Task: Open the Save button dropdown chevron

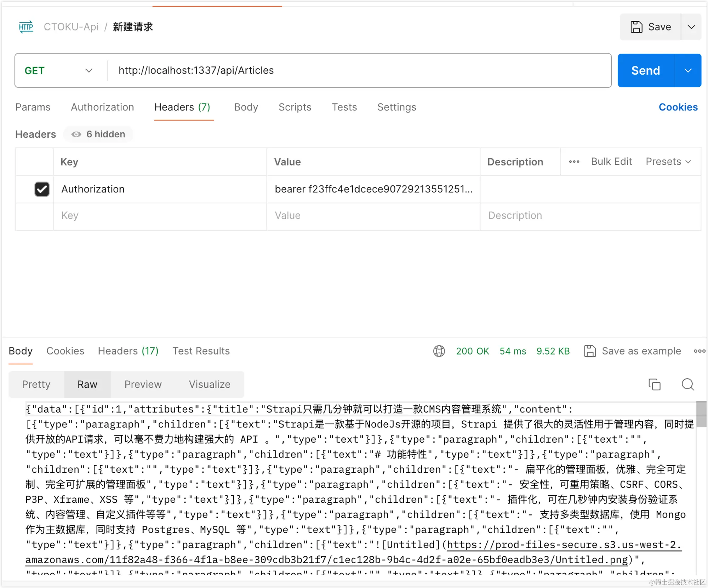Action: point(691,27)
